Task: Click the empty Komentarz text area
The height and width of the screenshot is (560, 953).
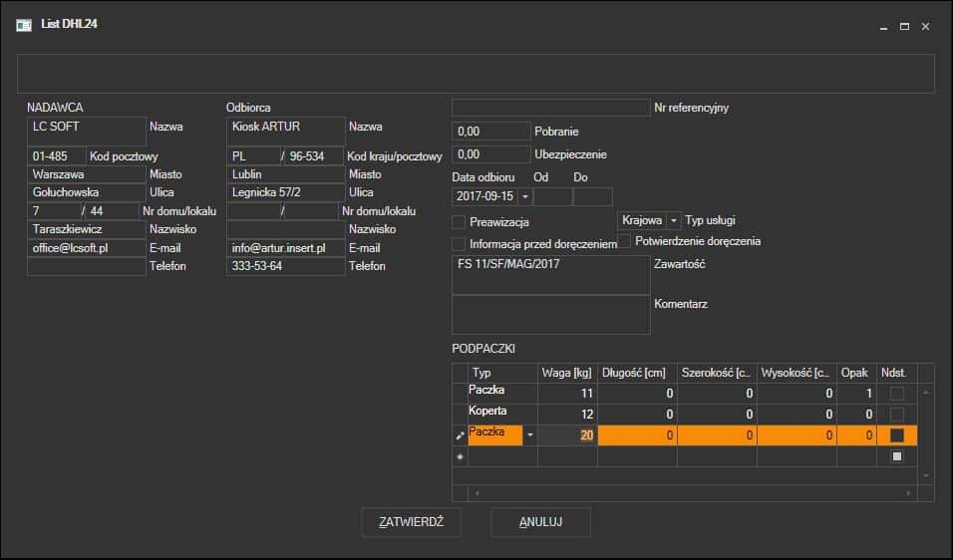Action: 550,315
